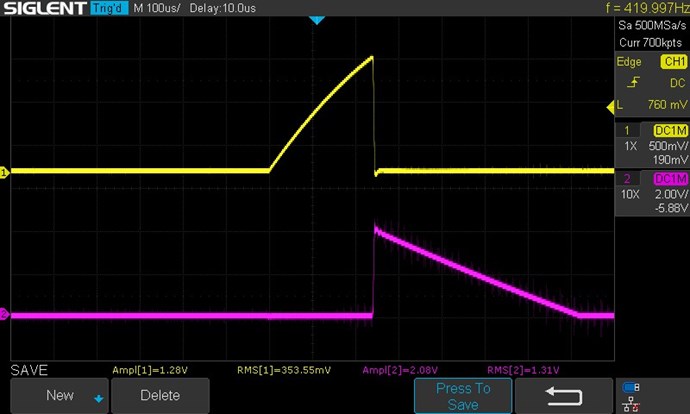Click the Ampl[2]=2.08V measurement
The image size is (690, 414).
click(x=400, y=370)
